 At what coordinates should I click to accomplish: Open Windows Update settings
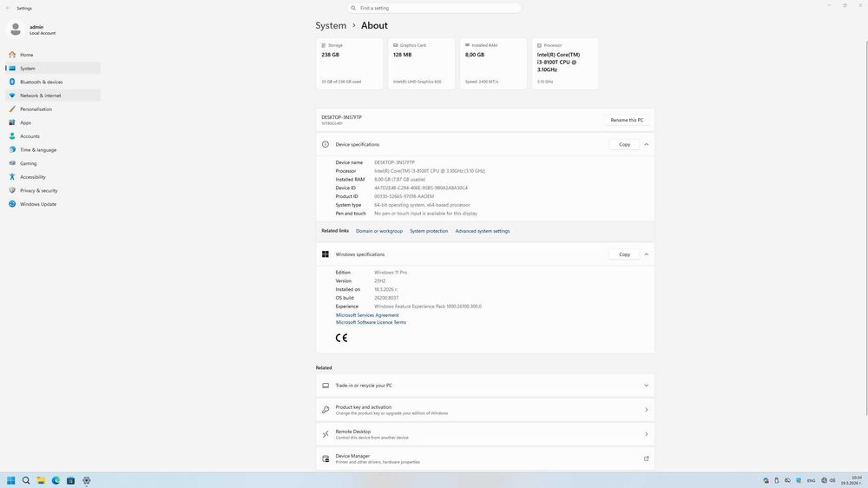pos(53,204)
